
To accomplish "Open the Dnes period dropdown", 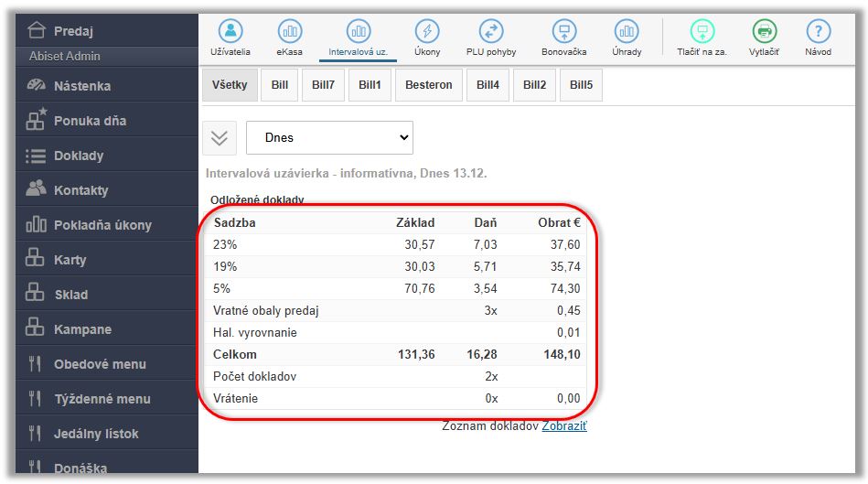I will [329, 138].
